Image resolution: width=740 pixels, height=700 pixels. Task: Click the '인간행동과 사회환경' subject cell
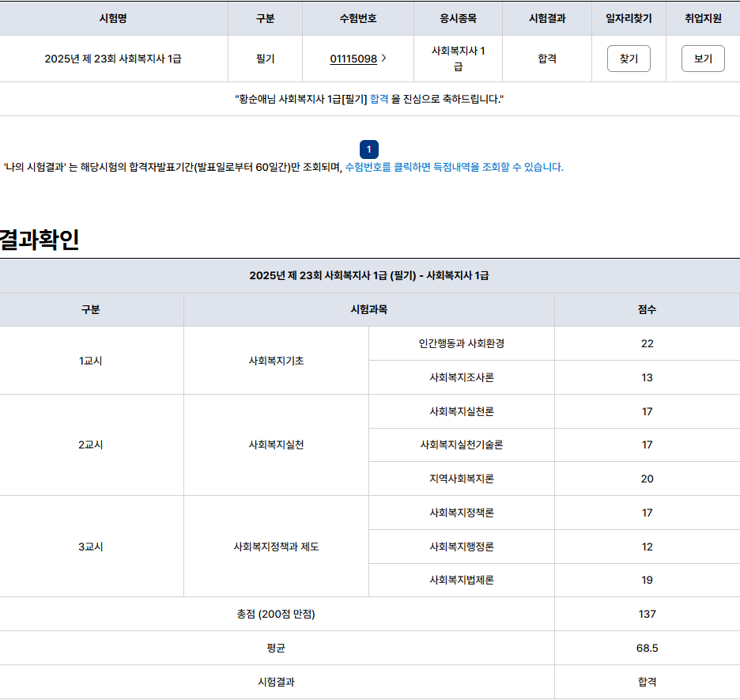462,343
